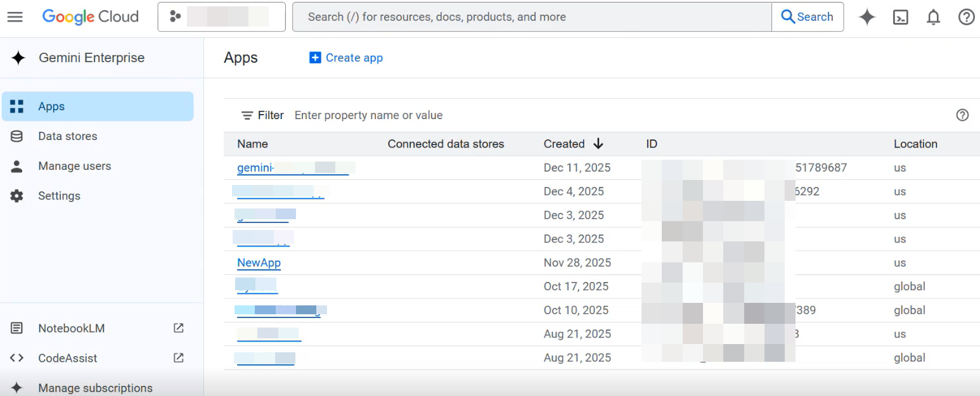
Task: Click the Gemini sparkle icon in top bar
Action: click(867, 17)
